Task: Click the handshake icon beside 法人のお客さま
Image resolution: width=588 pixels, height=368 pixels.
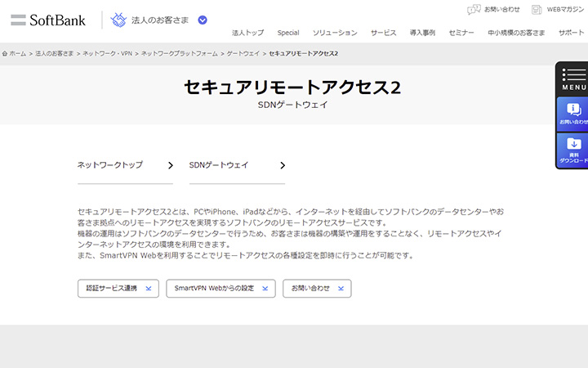Action: pyautogui.click(x=118, y=20)
